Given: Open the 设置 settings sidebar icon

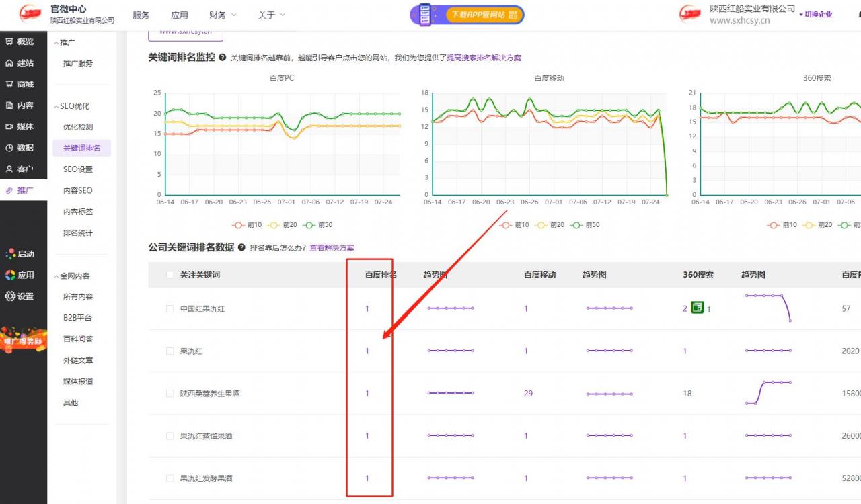Looking at the screenshot, I should coord(24,296).
